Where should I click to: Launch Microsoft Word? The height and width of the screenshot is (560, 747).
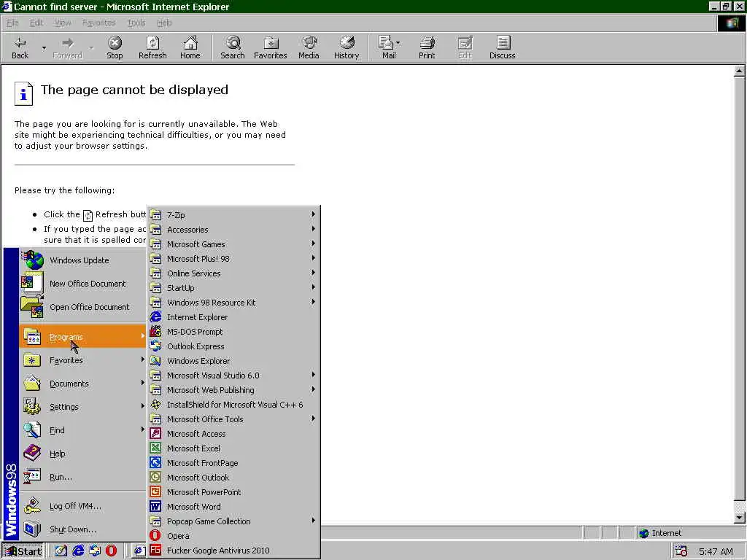click(x=233, y=507)
